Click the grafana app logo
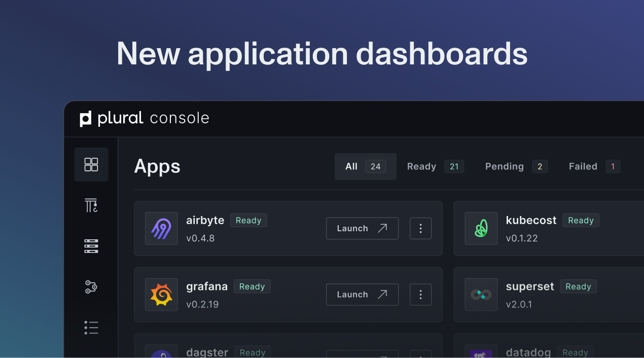644x358 pixels. pyautogui.click(x=161, y=295)
